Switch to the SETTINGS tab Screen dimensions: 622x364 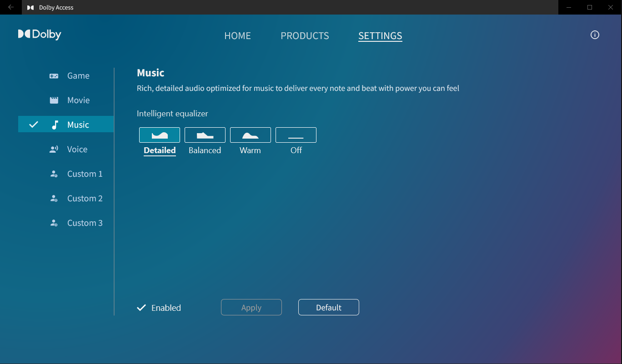pos(380,36)
